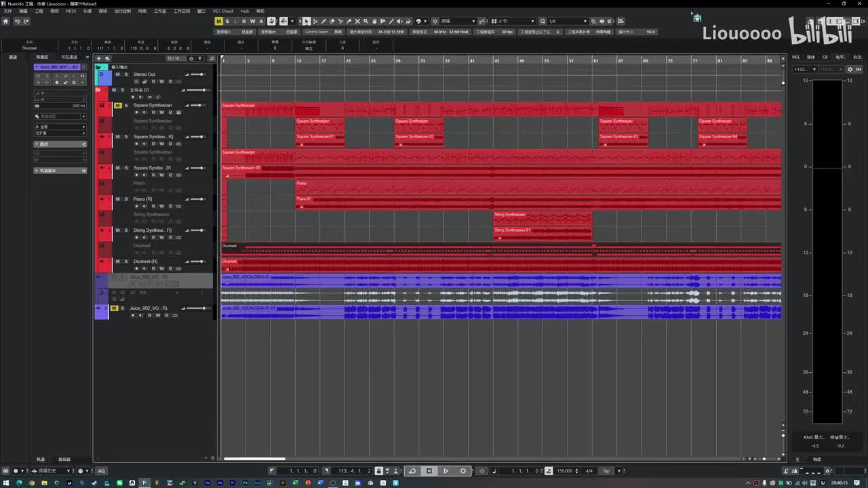Image resolution: width=868 pixels, height=488 pixels.
Task: Mute the 文件夹 01 folder track
Action: [x=114, y=90]
